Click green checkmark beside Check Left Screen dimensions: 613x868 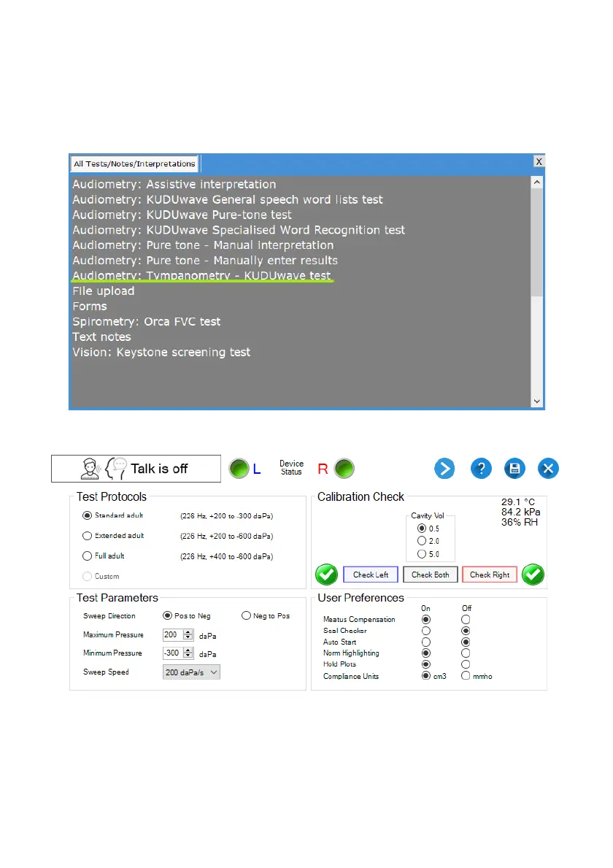click(326, 575)
